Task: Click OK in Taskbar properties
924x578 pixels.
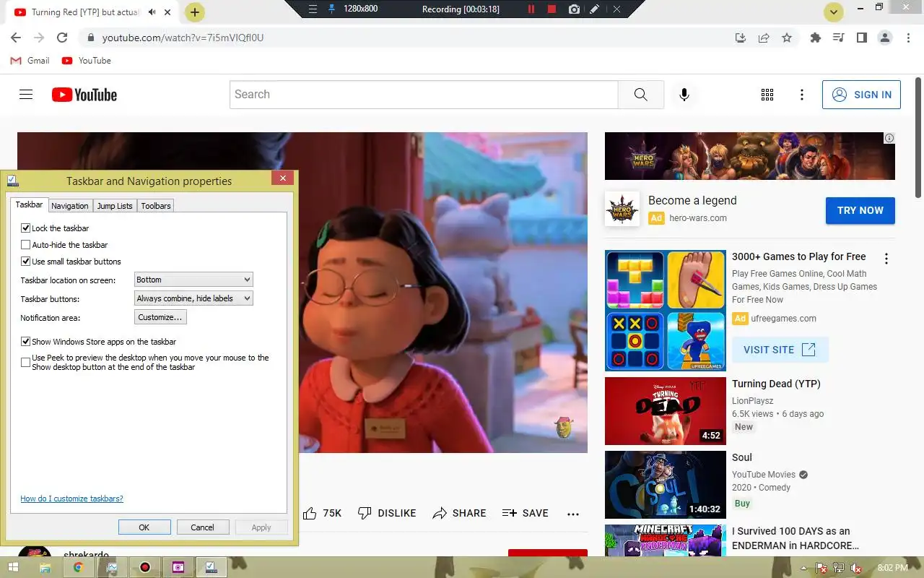Action: coord(144,527)
